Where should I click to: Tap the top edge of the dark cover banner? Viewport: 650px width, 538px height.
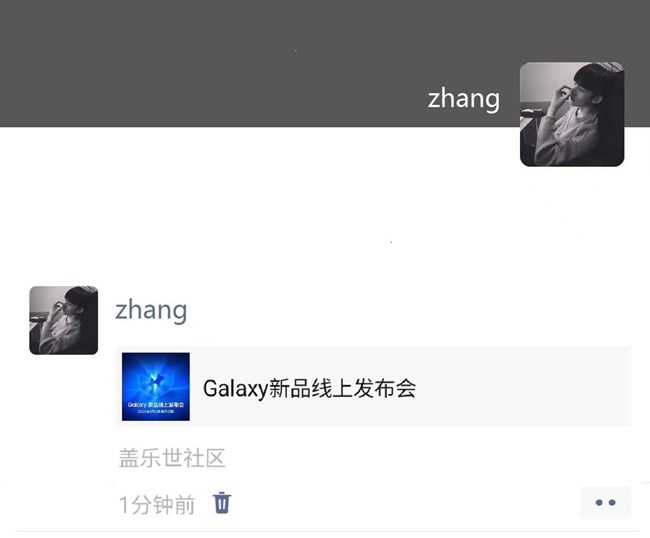point(325,3)
